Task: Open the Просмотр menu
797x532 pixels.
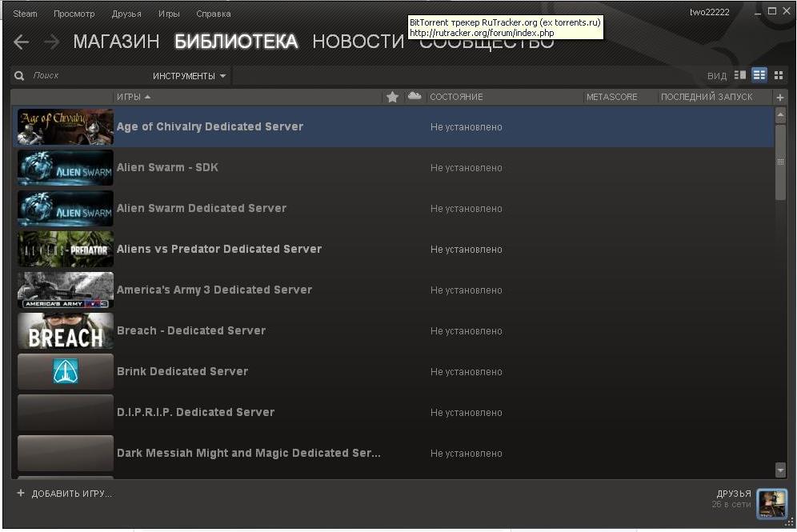Action: [x=74, y=14]
